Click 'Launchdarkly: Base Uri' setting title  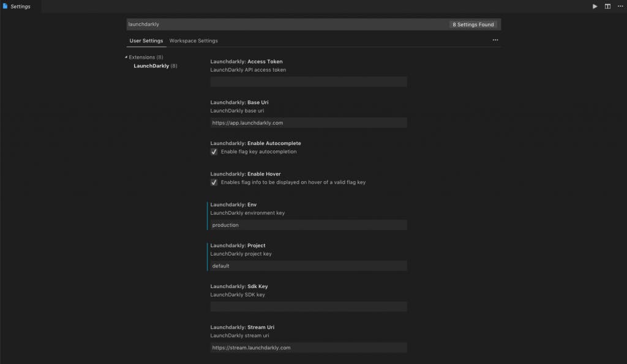(239, 102)
